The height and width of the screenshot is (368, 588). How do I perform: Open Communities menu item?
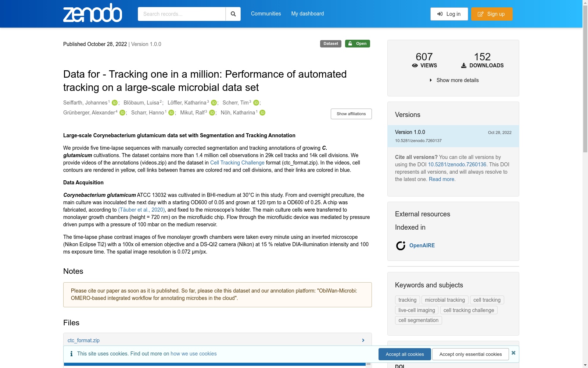tap(266, 14)
